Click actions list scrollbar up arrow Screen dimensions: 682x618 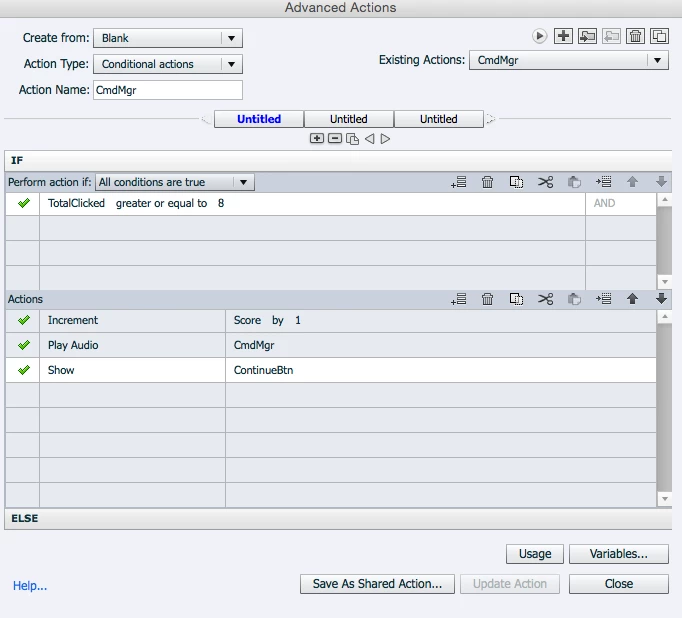(665, 317)
